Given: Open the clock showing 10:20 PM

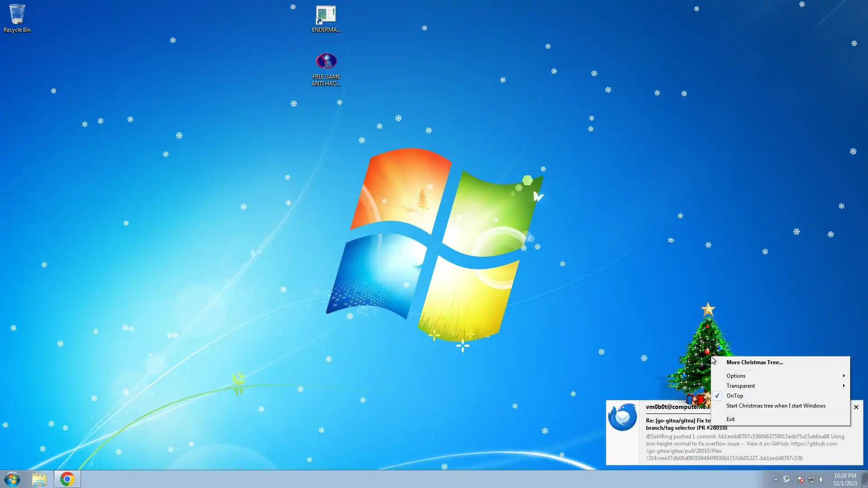Looking at the screenshot, I should [844, 479].
